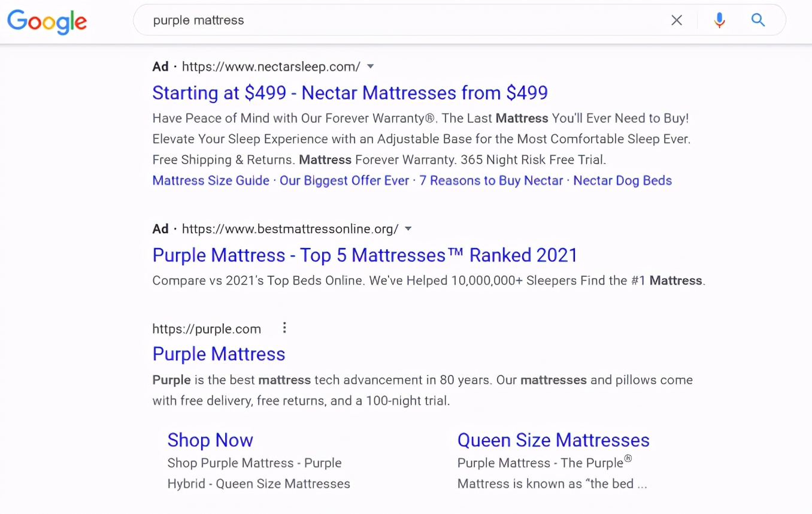The image size is (812, 514).
Task: Submit search with the magnifying glass icon
Action: 758,20
